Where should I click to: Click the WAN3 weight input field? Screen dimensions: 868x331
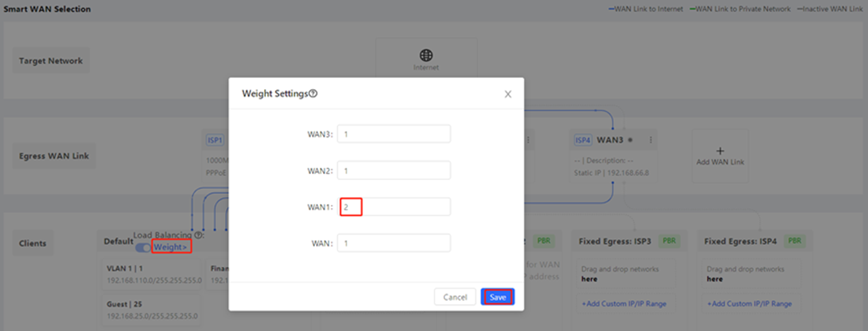coord(393,134)
